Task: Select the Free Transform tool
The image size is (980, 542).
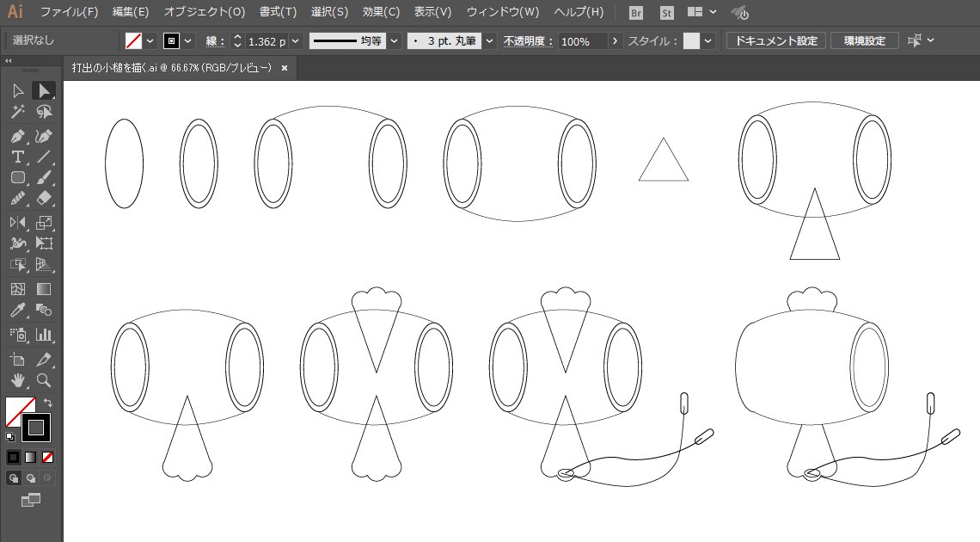Action: (x=43, y=243)
